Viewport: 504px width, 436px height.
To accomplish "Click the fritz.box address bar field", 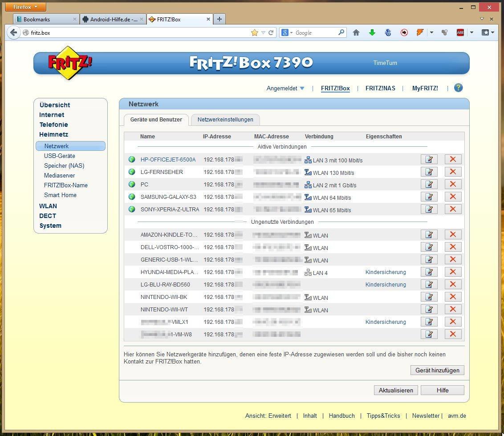I will click(x=138, y=32).
